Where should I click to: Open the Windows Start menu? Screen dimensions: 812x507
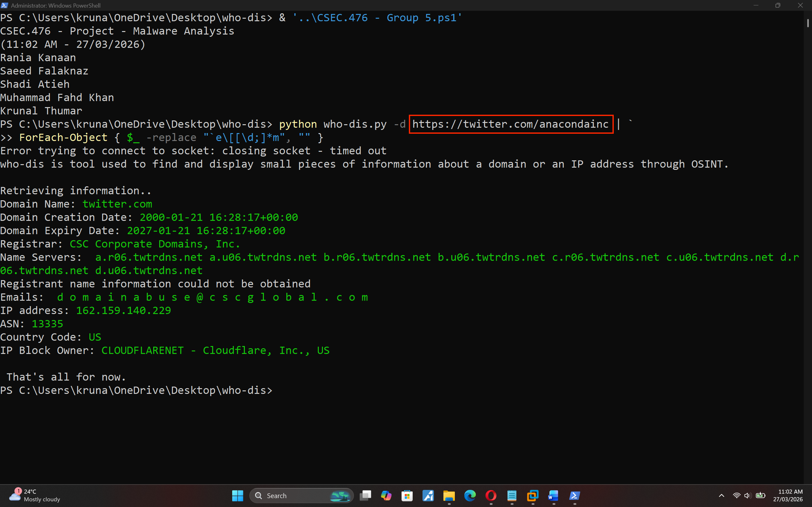[x=237, y=495]
